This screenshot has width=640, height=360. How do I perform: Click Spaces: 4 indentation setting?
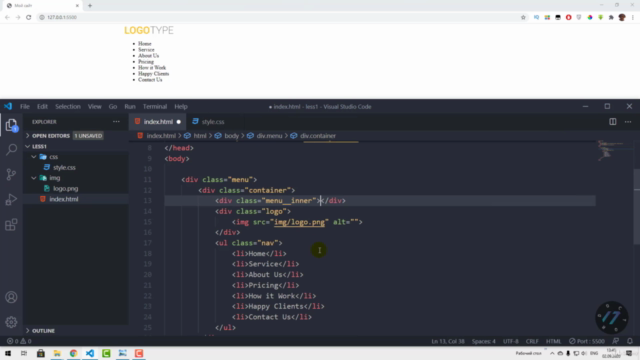point(484,341)
